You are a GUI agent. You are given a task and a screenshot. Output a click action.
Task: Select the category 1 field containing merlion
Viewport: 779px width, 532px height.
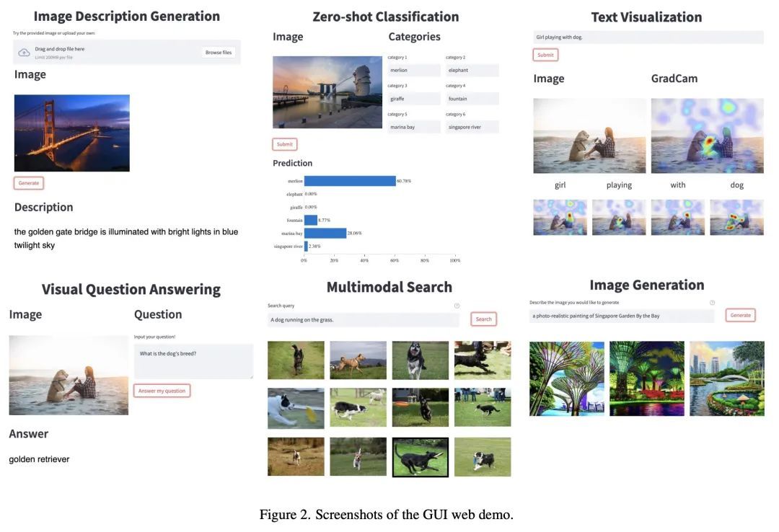414,70
